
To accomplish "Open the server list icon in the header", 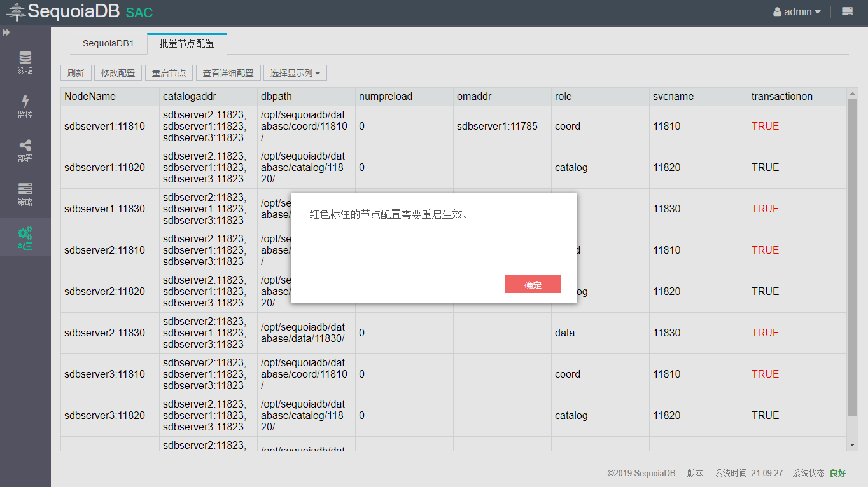I will (x=847, y=11).
